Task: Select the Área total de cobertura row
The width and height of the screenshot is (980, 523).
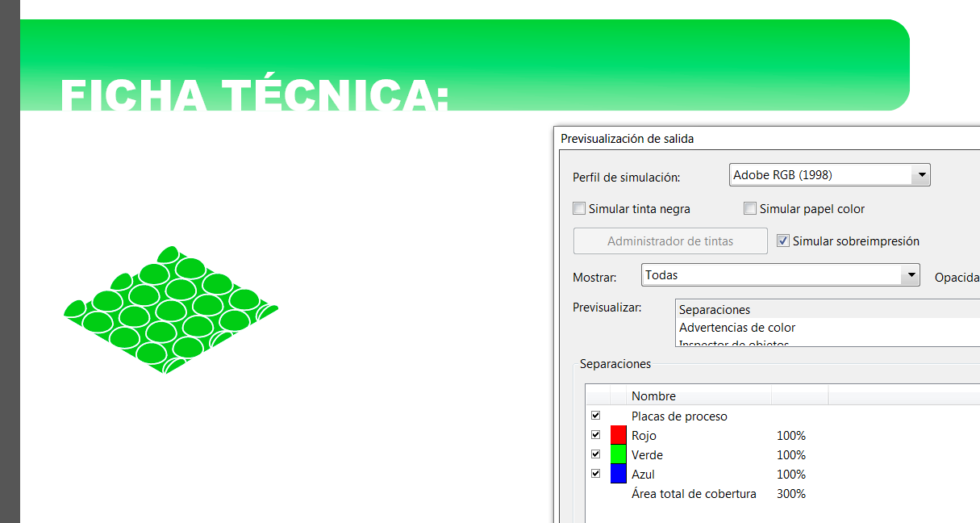Action: 694,494
